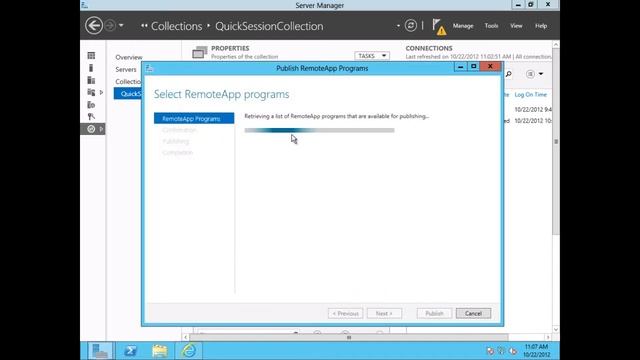The height and width of the screenshot is (360, 640).
Task: Expand the Remote Desktop Services arrow
Action: click(102, 129)
